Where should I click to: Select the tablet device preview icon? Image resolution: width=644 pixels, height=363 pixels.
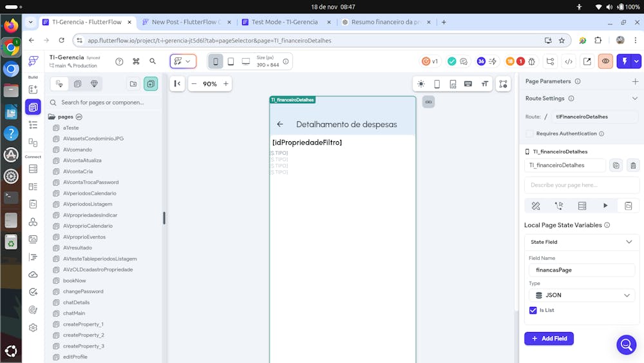click(x=231, y=62)
